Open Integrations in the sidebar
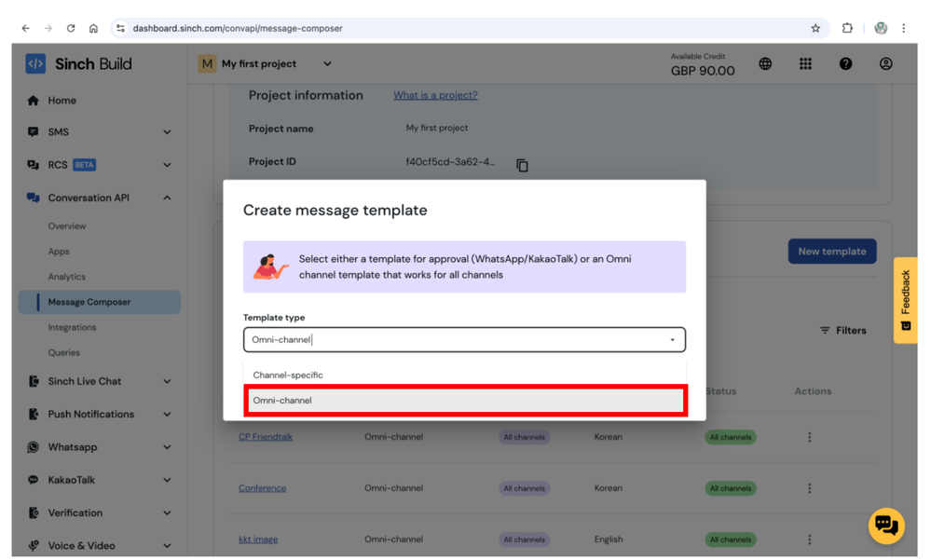 pyautogui.click(x=72, y=327)
